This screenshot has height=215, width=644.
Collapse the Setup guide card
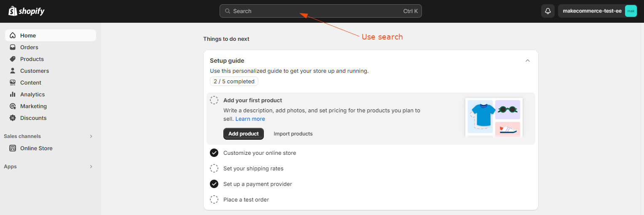(x=528, y=61)
